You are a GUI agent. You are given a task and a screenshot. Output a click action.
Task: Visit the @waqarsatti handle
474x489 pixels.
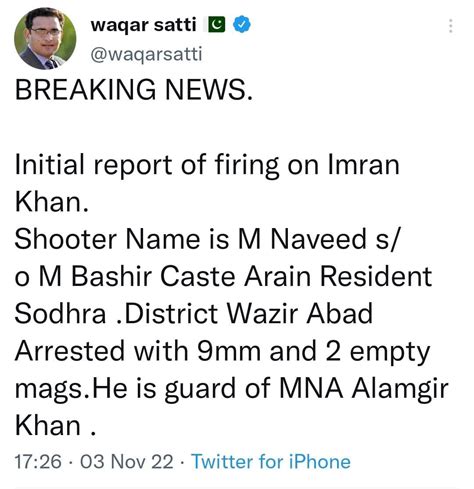click(146, 54)
